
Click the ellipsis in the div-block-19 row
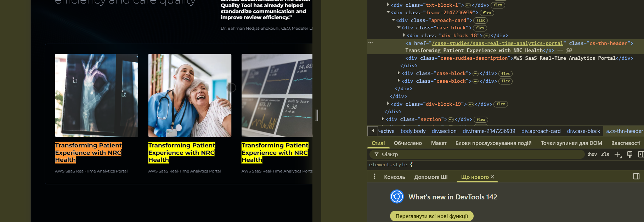tap(470, 104)
